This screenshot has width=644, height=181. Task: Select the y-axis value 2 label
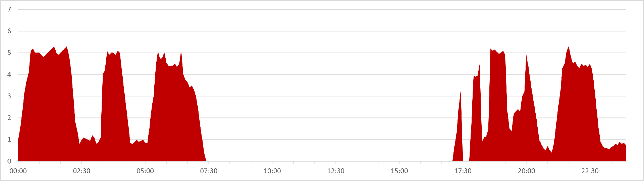(9, 118)
